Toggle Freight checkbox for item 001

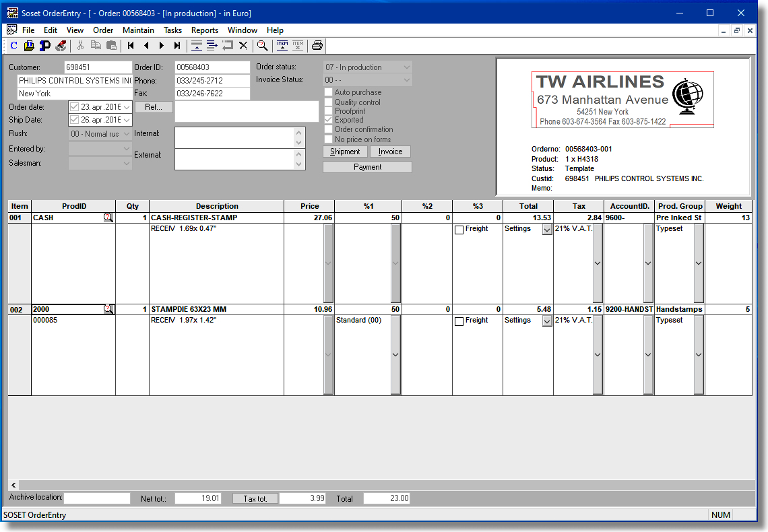point(459,230)
